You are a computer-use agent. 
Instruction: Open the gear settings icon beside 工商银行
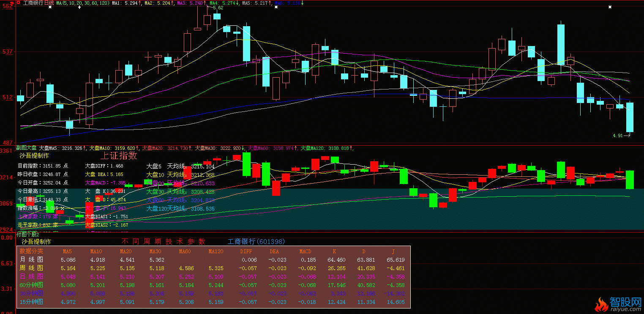[18, 3]
